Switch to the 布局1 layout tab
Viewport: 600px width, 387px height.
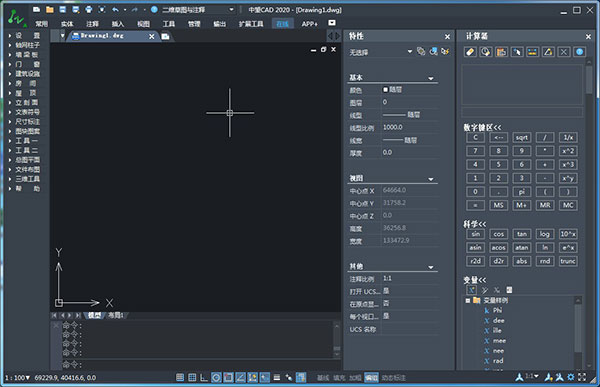tap(116, 315)
